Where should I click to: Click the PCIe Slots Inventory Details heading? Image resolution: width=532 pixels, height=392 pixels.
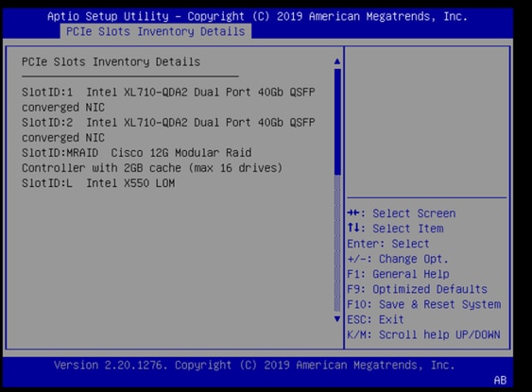pyautogui.click(x=111, y=62)
